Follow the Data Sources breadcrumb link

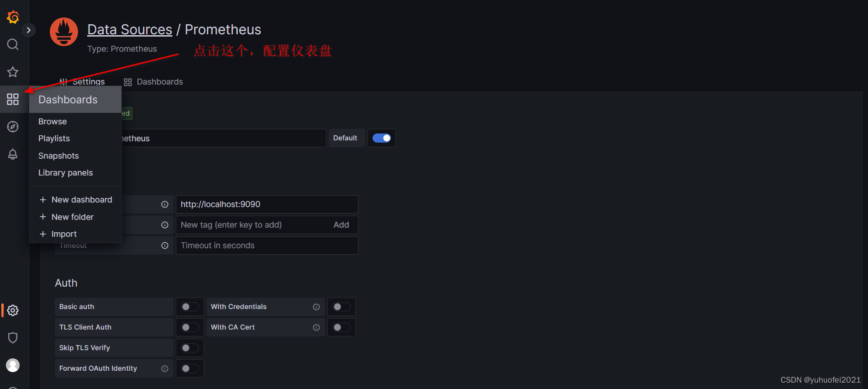click(130, 30)
